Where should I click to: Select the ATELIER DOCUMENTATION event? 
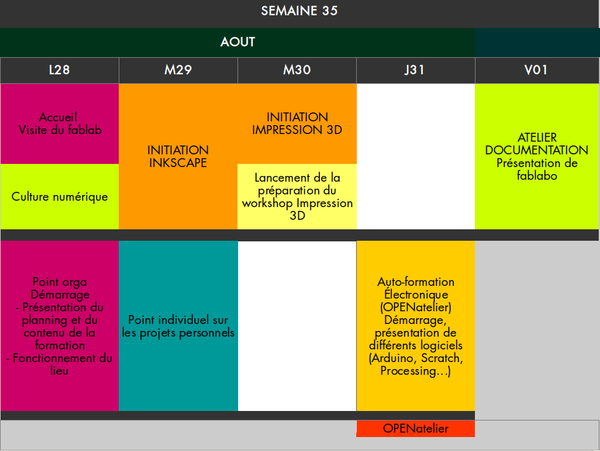(x=536, y=156)
